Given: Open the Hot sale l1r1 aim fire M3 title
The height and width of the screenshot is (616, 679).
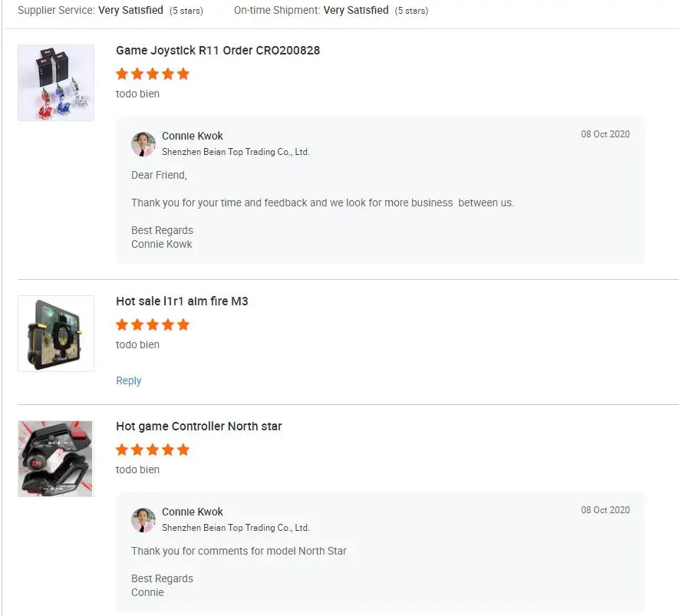Looking at the screenshot, I should point(182,301).
